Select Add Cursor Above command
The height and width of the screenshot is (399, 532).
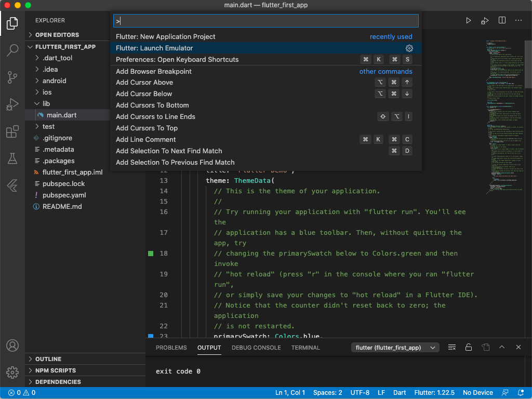tap(266, 83)
